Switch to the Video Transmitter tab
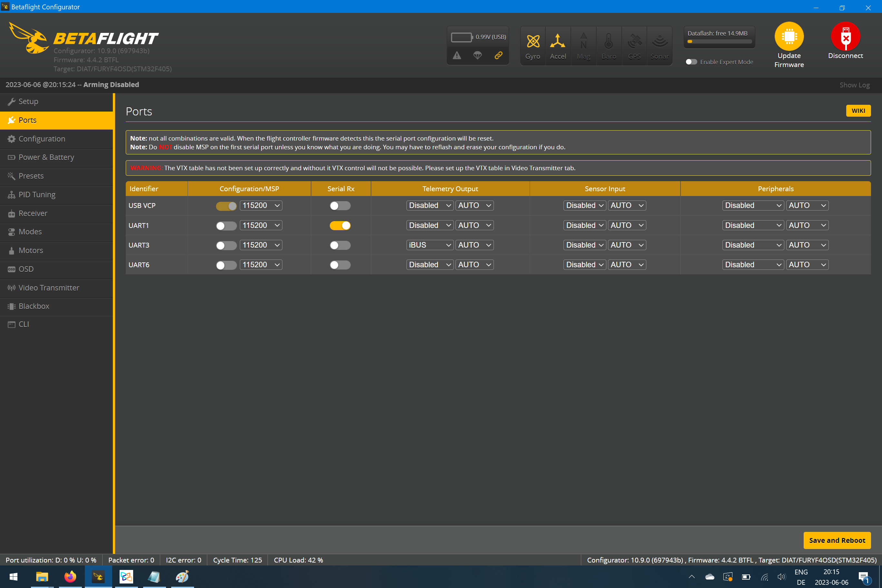Image resolution: width=882 pixels, height=588 pixels. tap(49, 288)
